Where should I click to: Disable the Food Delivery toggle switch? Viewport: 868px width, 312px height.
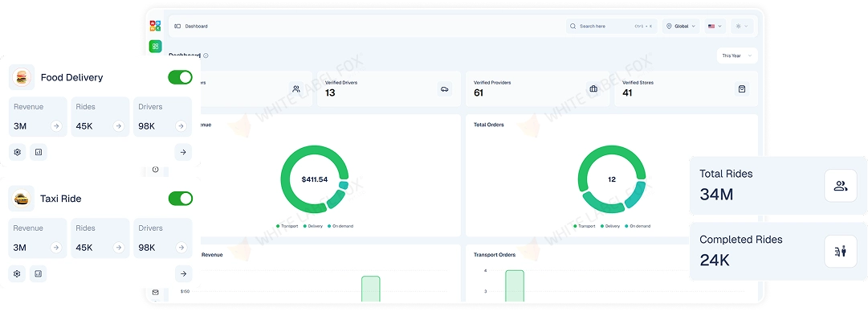181,77
